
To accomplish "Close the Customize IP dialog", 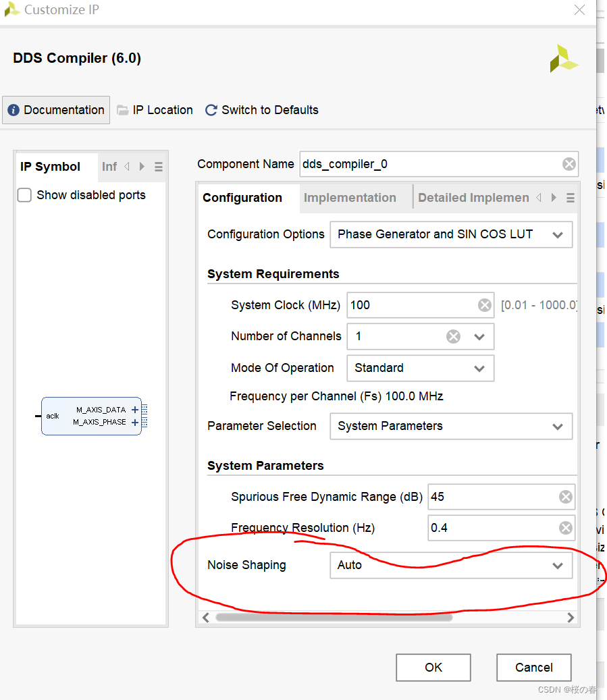I will coord(580,10).
